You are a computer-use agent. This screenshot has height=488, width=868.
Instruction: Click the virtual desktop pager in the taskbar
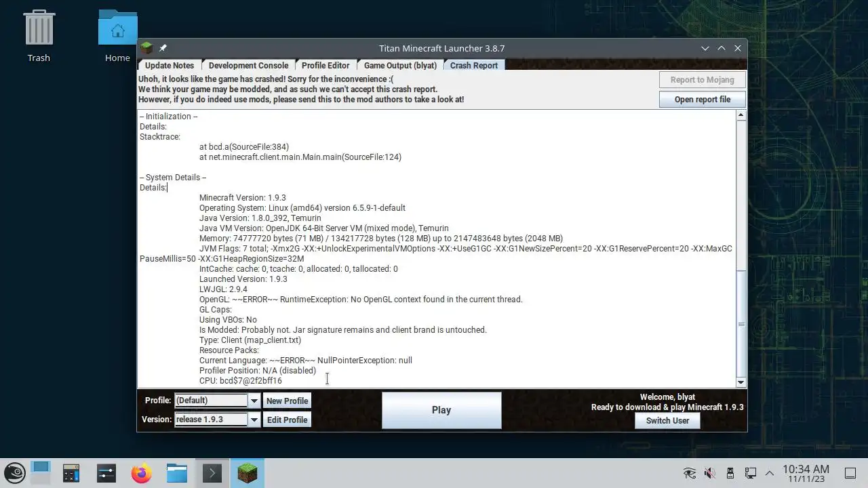pos(41,472)
